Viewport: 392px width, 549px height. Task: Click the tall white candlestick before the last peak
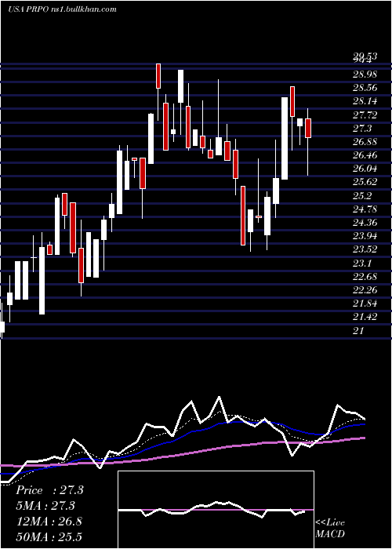tap(285, 138)
